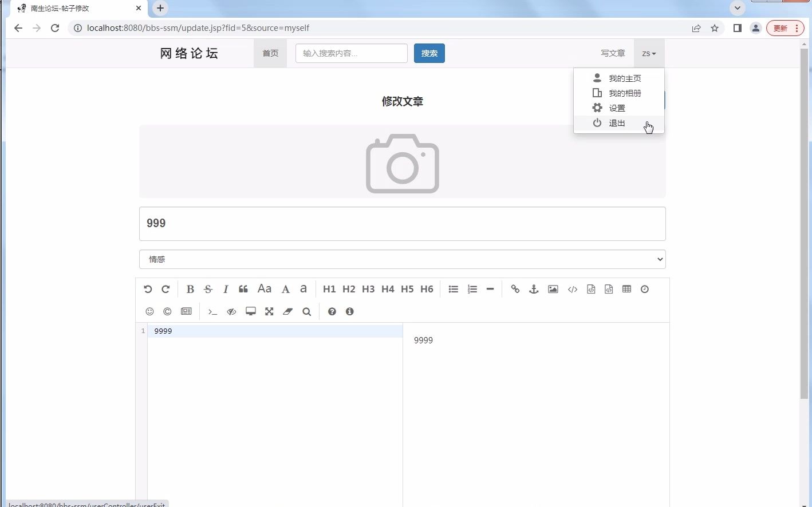
Task: Apply italic formatting
Action: click(x=226, y=290)
